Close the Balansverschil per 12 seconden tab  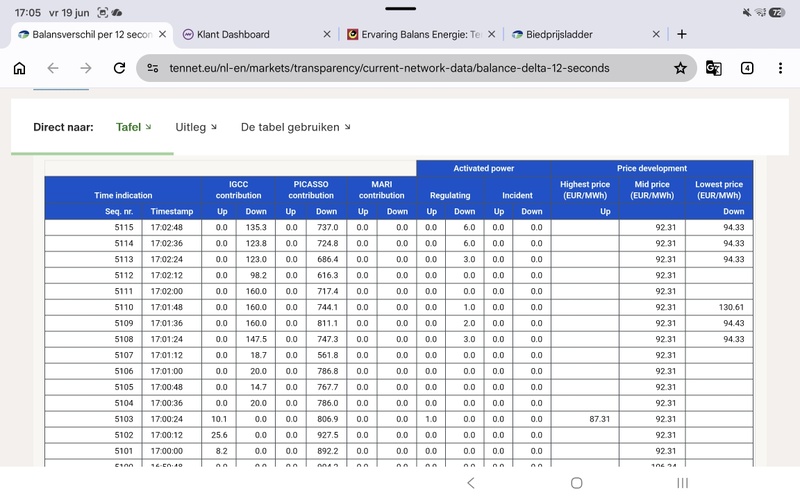[162, 34]
